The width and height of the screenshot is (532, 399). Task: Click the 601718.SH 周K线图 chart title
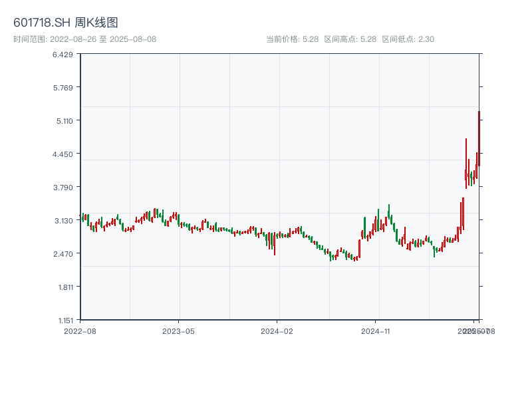point(66,23)
